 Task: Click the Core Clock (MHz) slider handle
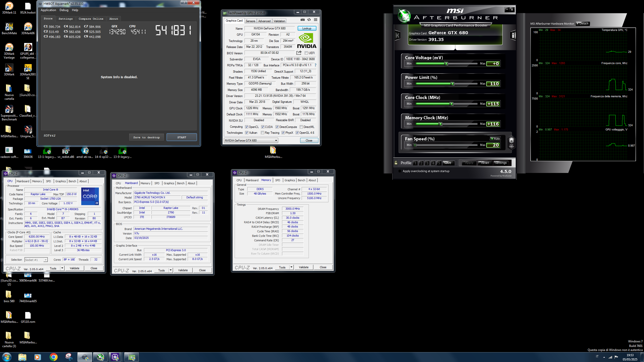[x=452, y=104]
